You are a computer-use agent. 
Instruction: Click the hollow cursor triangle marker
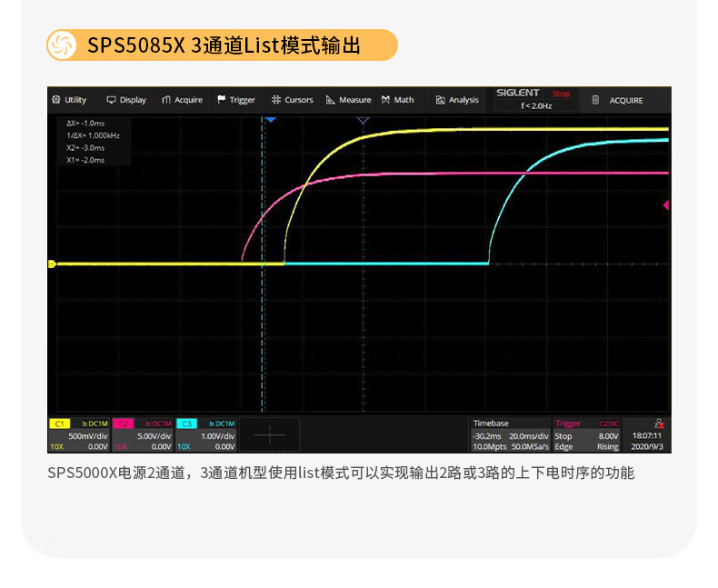[364, 120]
